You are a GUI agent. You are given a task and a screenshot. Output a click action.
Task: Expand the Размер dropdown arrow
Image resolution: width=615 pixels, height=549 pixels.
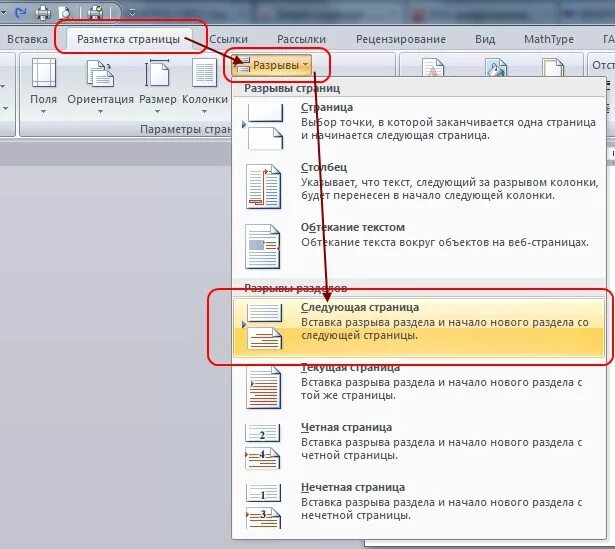157,112
